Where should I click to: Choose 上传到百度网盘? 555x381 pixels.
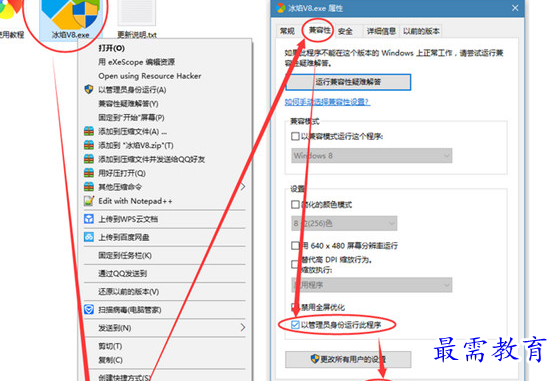(124, 237)
